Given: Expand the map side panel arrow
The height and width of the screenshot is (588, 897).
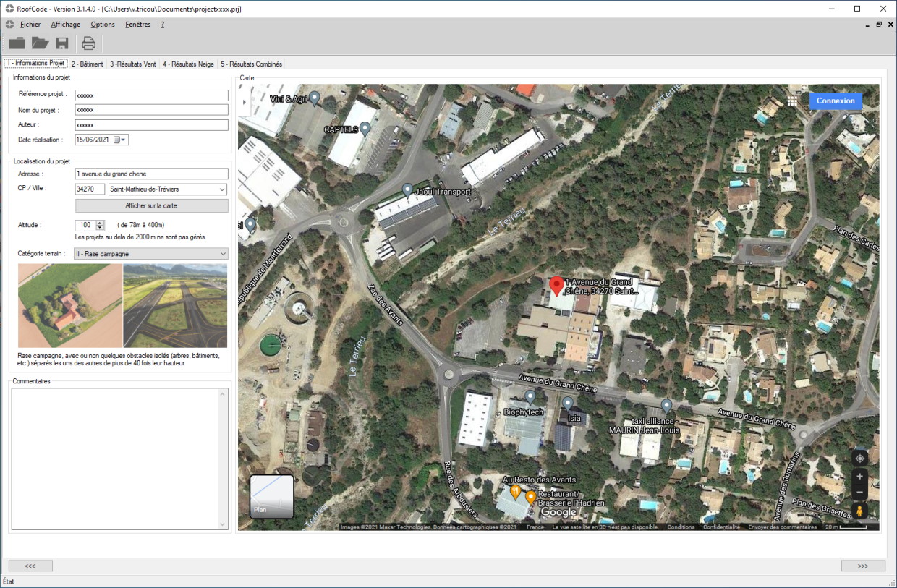Looking at the screenshot, I should click(x=244, y=103).
